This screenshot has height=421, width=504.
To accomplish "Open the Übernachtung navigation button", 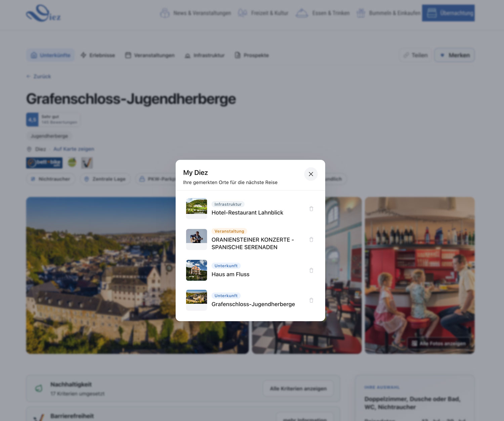I will (448, 13).
